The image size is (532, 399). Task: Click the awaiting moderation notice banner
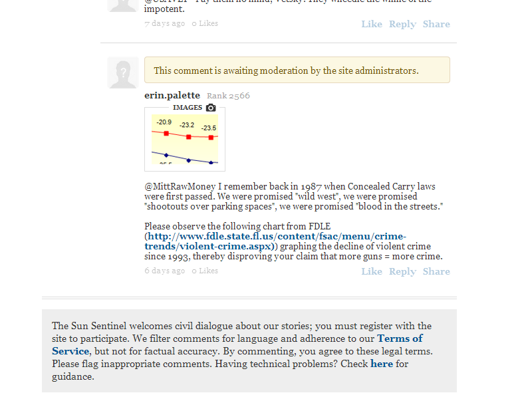click(x=297, y=70)
